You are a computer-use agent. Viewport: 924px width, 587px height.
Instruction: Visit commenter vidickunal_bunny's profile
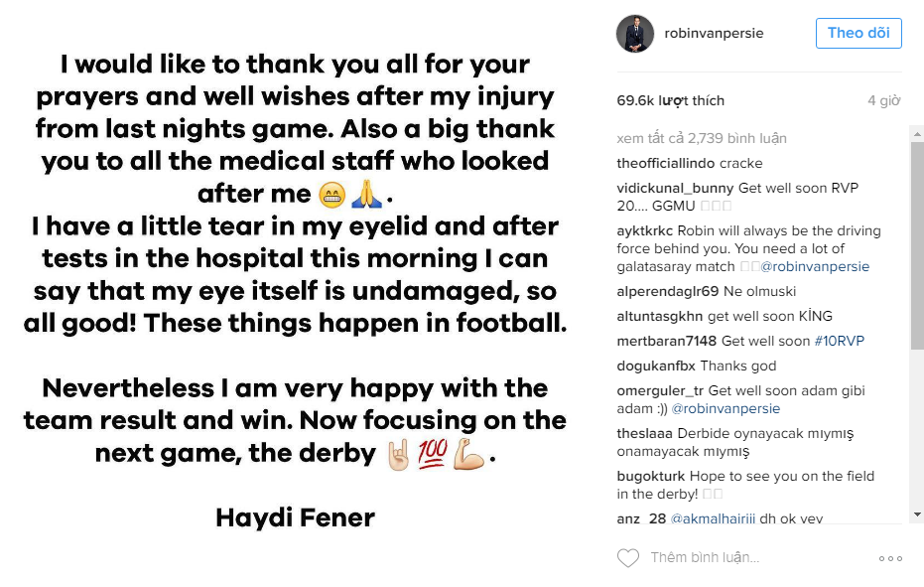coord(675,188)
